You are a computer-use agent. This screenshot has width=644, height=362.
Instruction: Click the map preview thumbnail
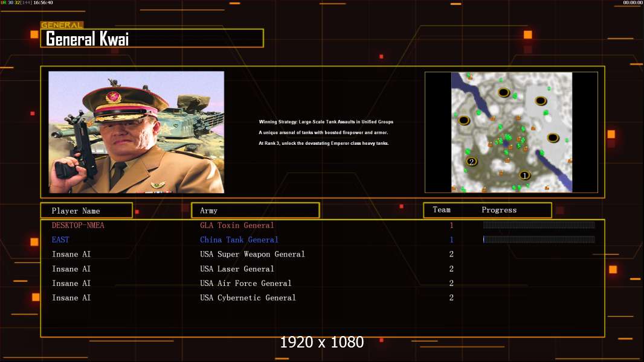tap(511, 132)
